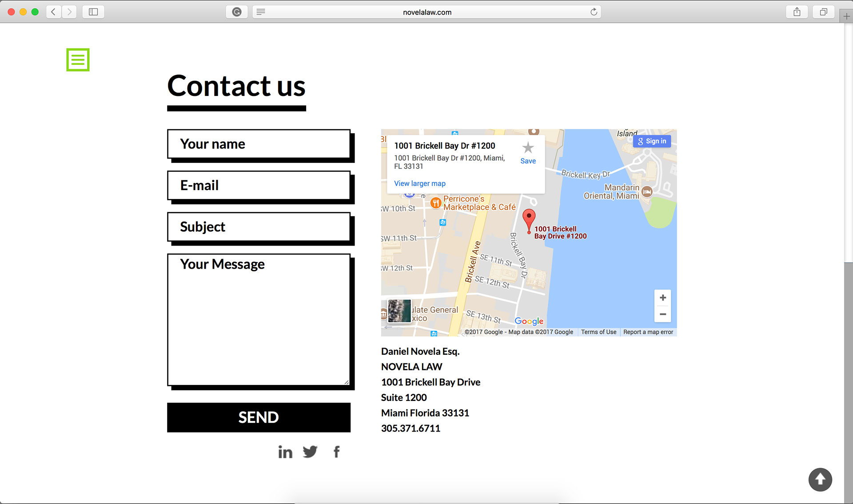The height and width of the screenshot is (504, 853).
Task: Open the Facebook social icon
Action: point(337,452)
